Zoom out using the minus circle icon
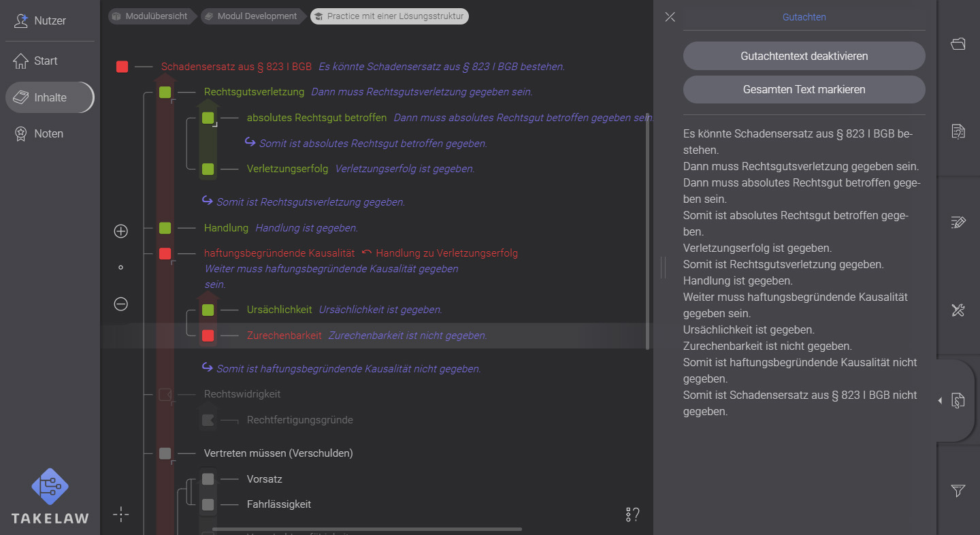This screenshot has height=535, width=980. [x=120, y=304]
